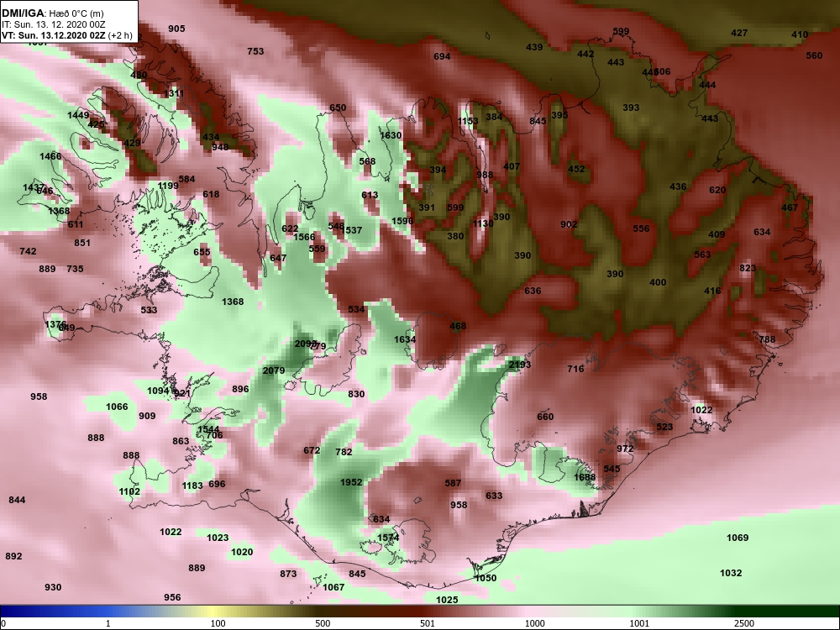840x630 pixels.
Task: Click the 533 height value on the map
Action: pos(149,310)
